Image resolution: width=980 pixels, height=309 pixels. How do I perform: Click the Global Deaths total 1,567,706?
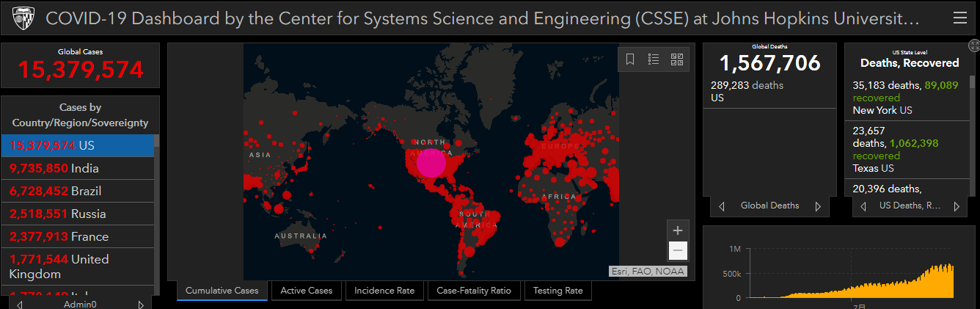(x=769, y=64)
